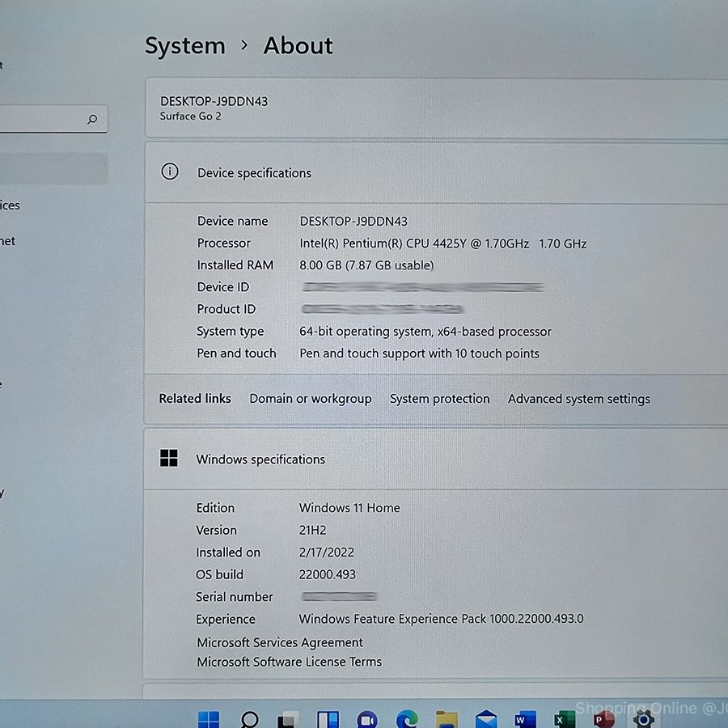Click the Edition value Windows 11 Home
The height and width of the screenshot is (728, 728).
pyautogui.click(x=349, y=508)
